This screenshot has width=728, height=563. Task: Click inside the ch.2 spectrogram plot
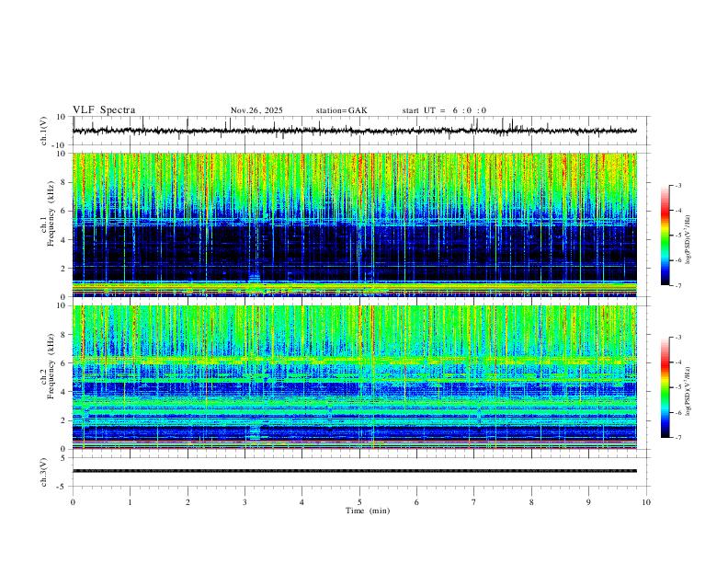coord(354,377)
